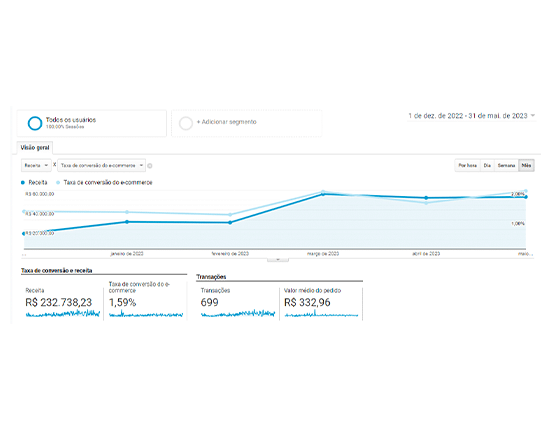Click the conversion rate data point for janeiro de 2023
The height and width of the screenshot is (430, 551).
coord(127,212)
